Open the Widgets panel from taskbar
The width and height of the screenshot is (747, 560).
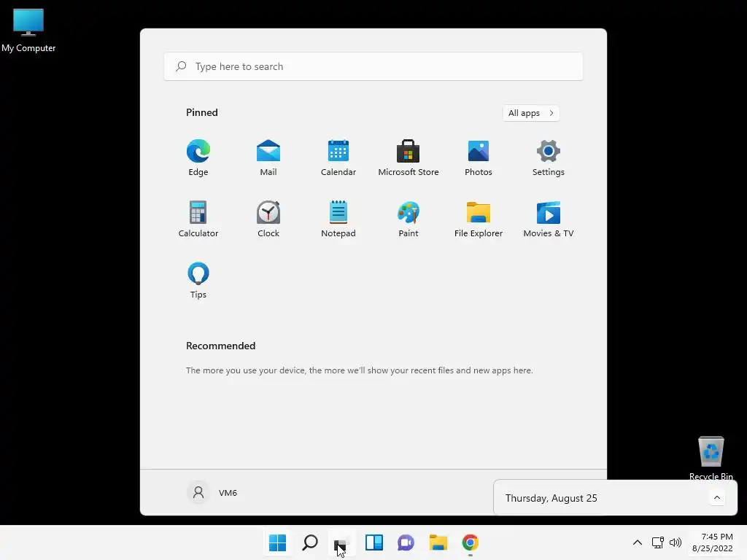[374, 542]
